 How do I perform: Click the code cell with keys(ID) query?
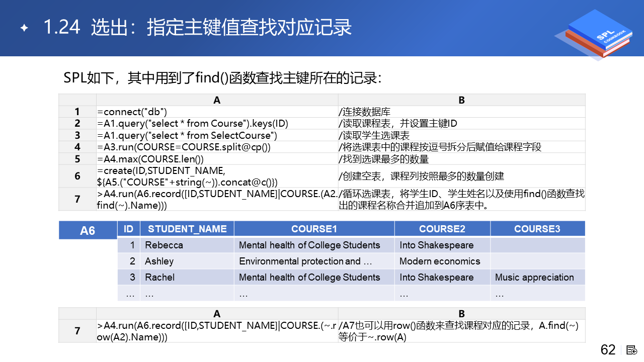point(217,124)
